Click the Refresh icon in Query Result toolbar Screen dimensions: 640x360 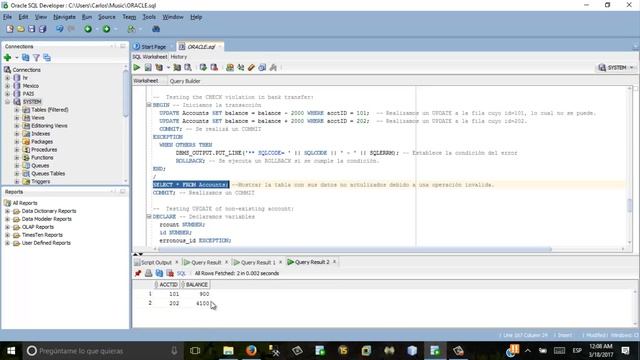(159, 273)
